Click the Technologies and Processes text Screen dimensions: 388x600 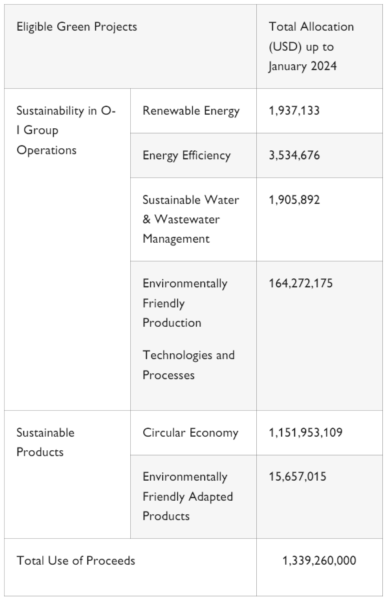click(x=188, y=365)
